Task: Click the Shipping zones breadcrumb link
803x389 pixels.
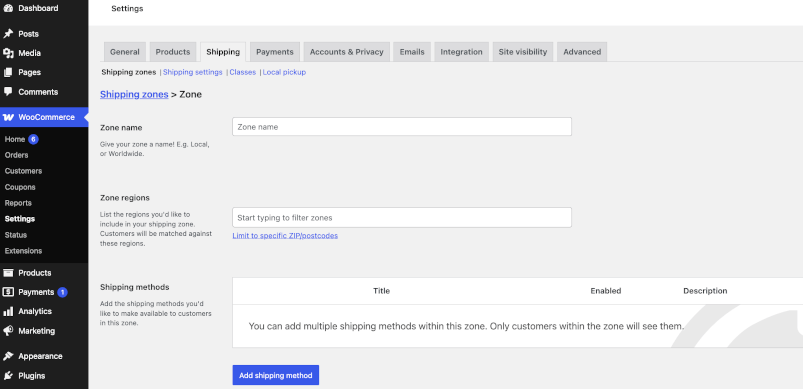Action: [x=134, y=94]
